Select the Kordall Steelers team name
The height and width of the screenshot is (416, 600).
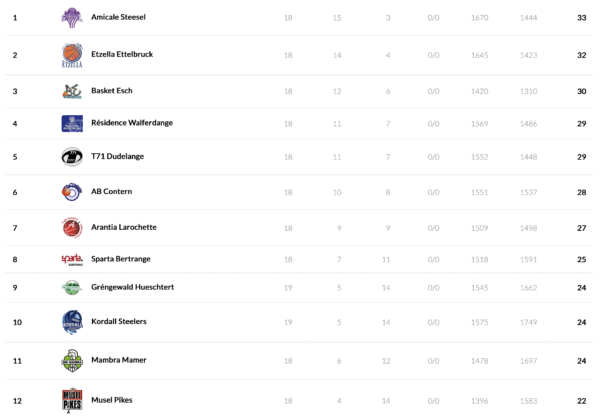pyautogui.click(x=118, y=322)
